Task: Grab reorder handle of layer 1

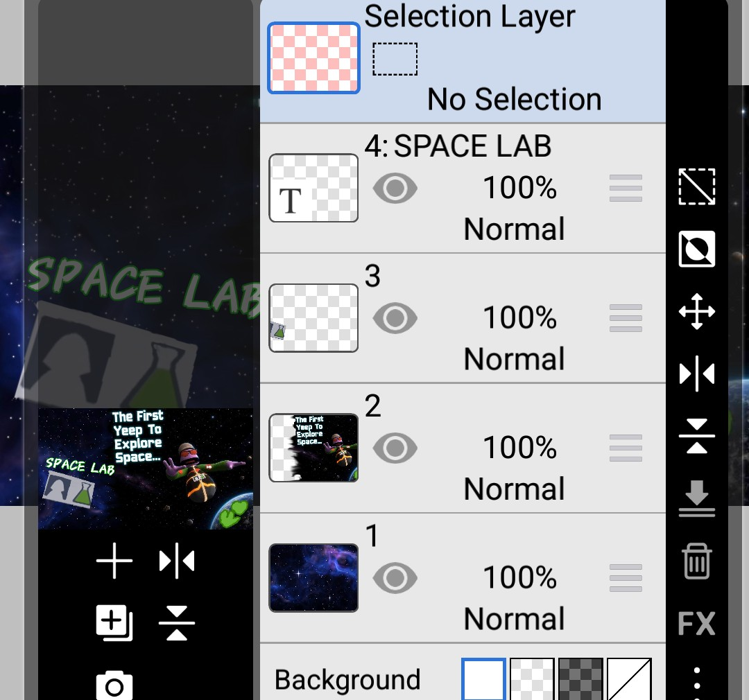Action: click(626, 578)
